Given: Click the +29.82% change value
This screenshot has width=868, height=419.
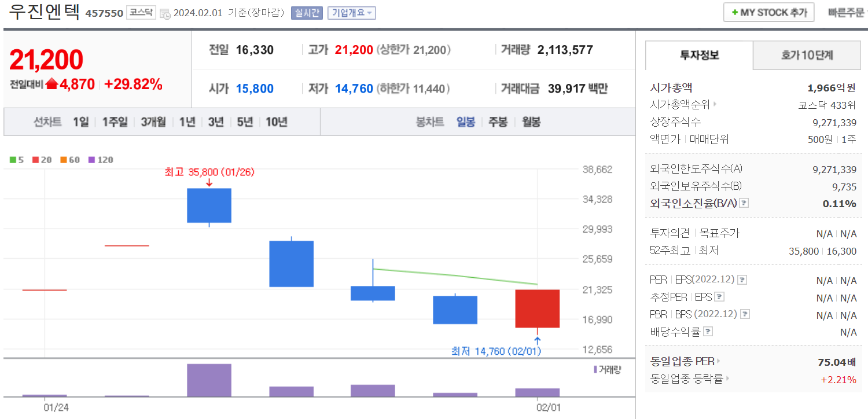Looking at the screenshot, I should coord(133,84).
